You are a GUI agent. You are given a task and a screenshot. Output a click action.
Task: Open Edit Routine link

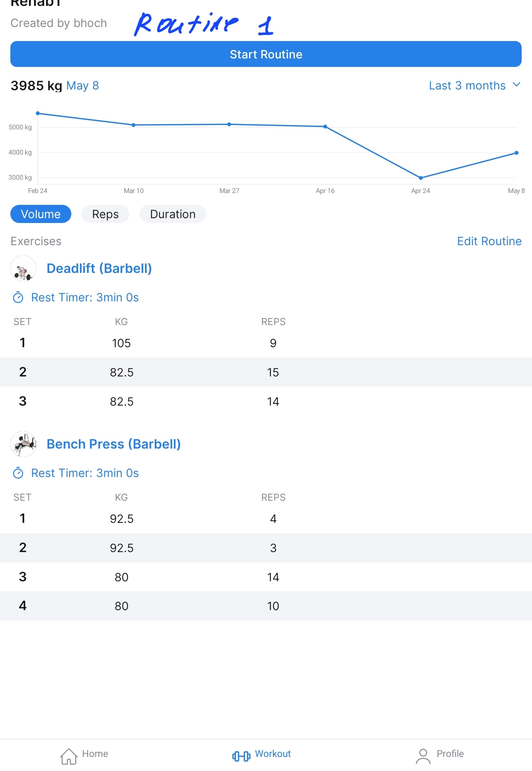click(489, 241)
